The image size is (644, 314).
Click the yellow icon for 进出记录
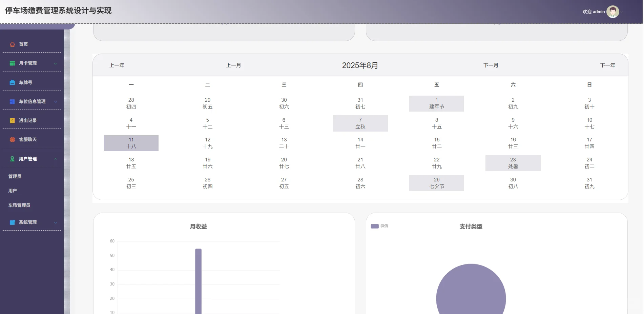[13, 120]
